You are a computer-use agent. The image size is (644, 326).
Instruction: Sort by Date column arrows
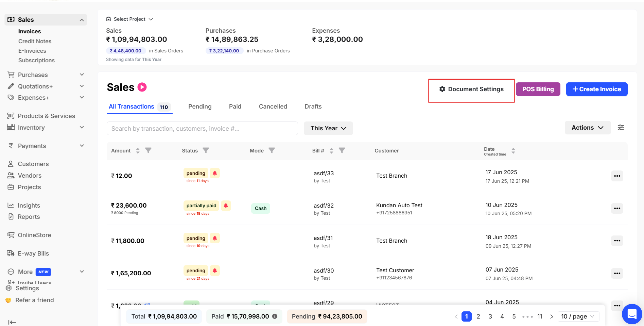coord(513,151)
